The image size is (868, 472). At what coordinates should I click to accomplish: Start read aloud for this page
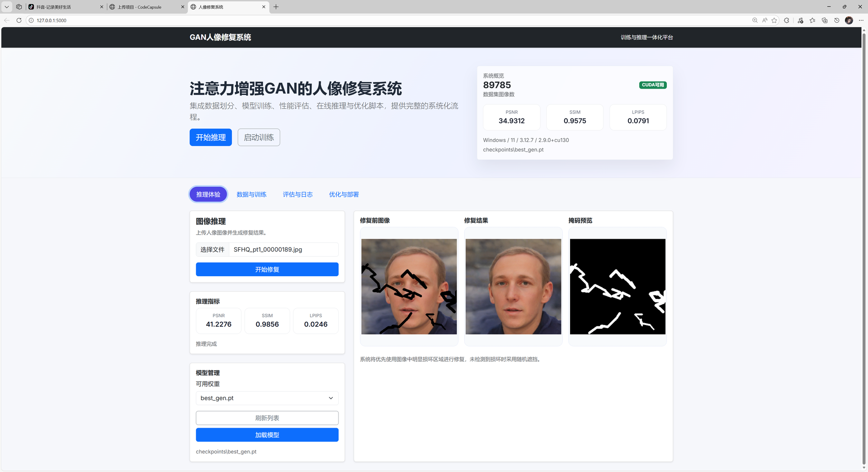coord(764,20)
